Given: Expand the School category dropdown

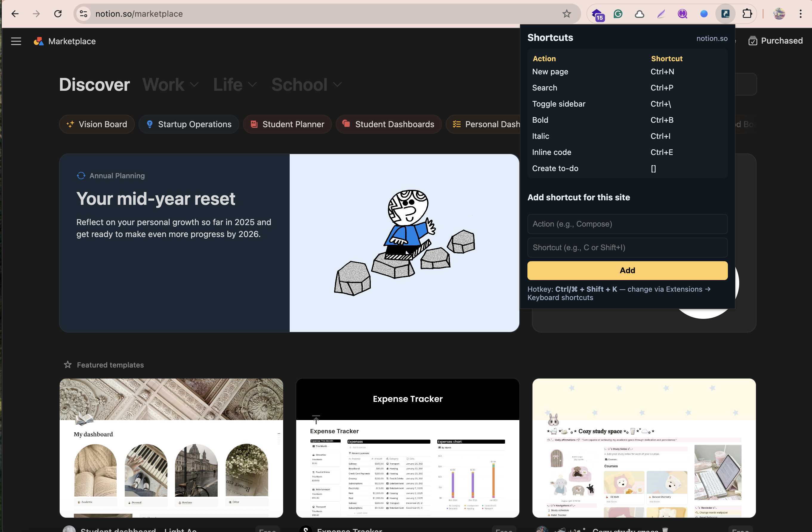Looking at the screenshot, I should [306, 85].
